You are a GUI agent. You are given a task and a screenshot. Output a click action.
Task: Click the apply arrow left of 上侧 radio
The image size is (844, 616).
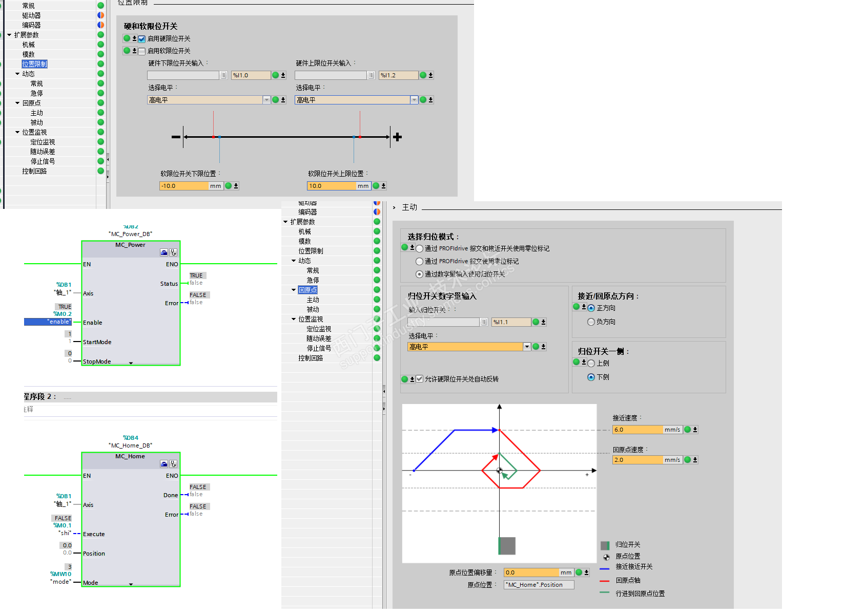click(584, 362)
